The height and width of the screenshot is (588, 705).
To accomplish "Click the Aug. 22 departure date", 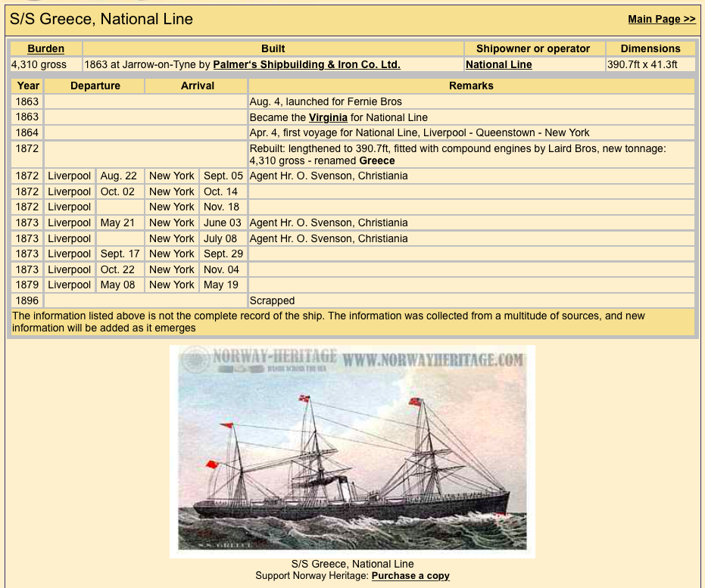I will pos(118,176).
